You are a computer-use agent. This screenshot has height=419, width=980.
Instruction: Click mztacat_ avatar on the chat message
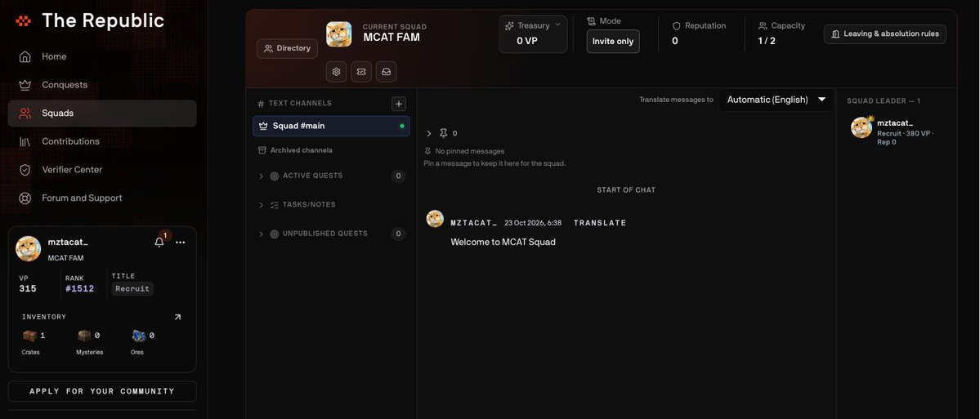[435, 219]
